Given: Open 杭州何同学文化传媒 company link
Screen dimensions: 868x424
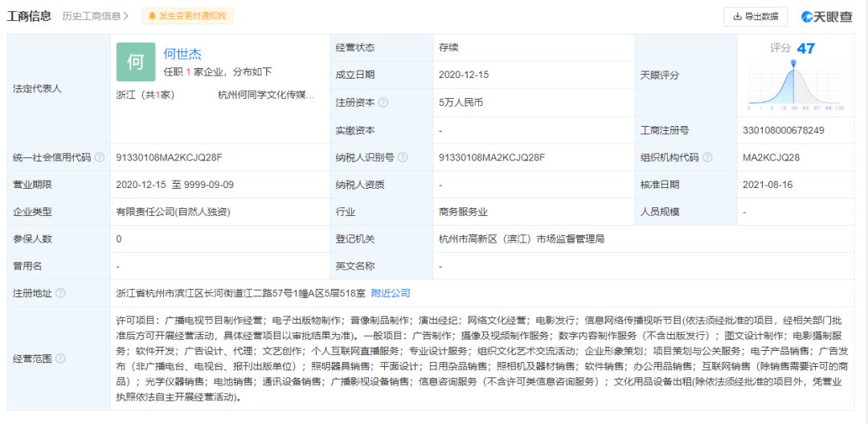Looking at the screenshot, I should click(267, 95).
